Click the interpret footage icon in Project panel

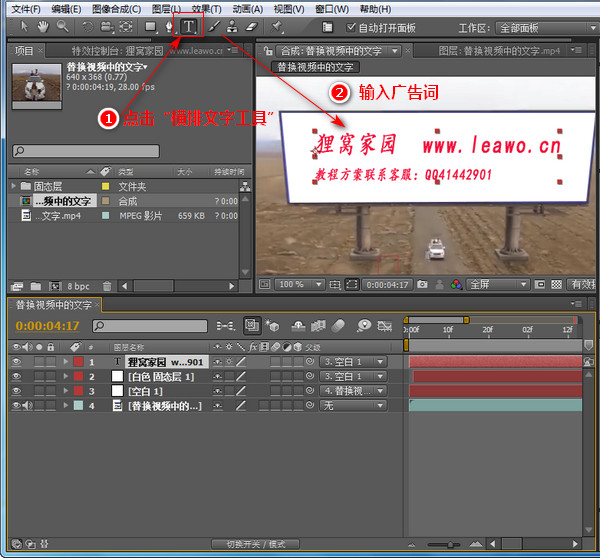coord(17,286)
